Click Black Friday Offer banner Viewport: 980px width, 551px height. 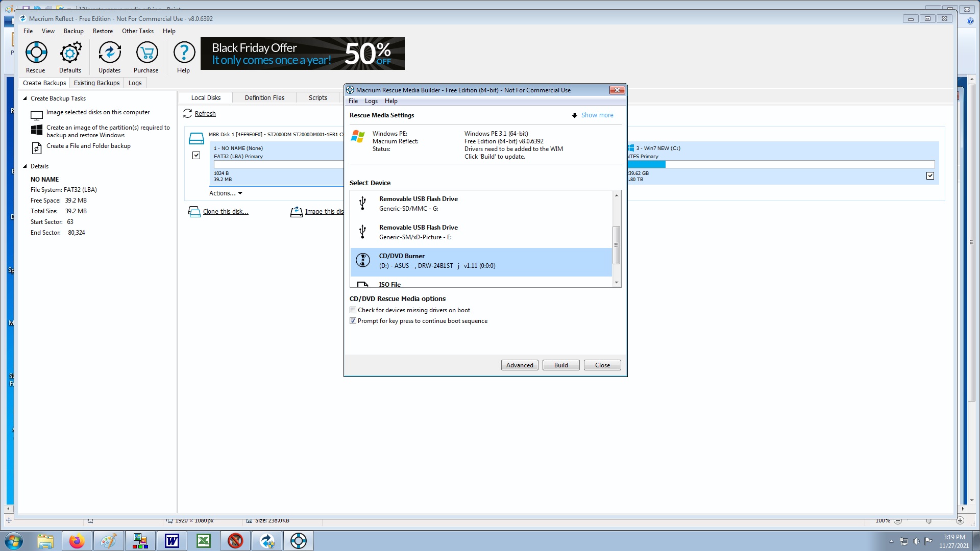coord(303,54)
